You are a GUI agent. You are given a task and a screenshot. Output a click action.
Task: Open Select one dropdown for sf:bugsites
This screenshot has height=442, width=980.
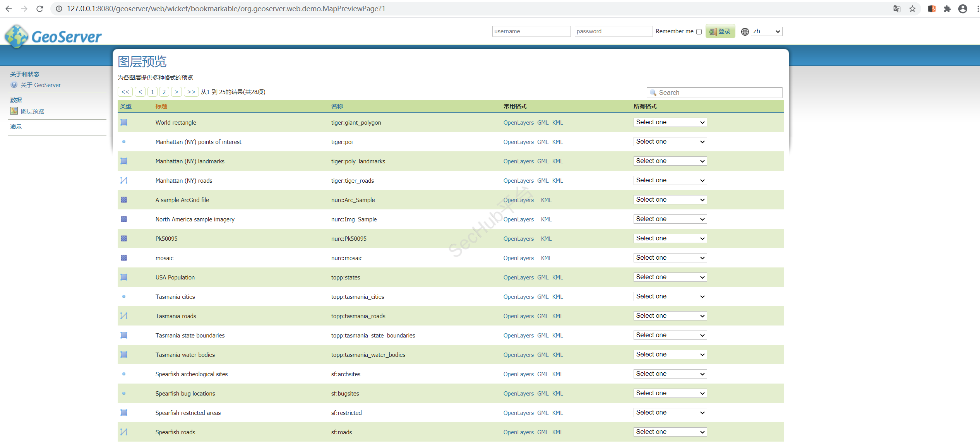670,393
